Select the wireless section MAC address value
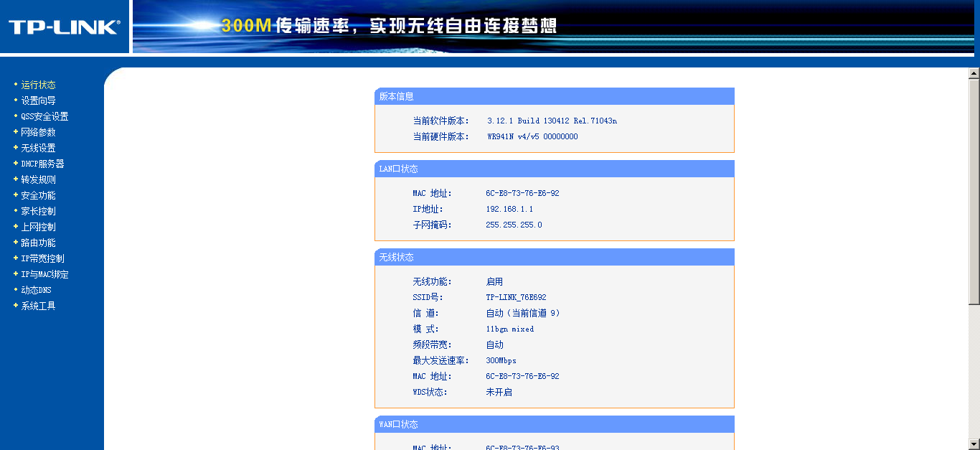This screenshot has height=450, width=980. click(x=522, y=376)
